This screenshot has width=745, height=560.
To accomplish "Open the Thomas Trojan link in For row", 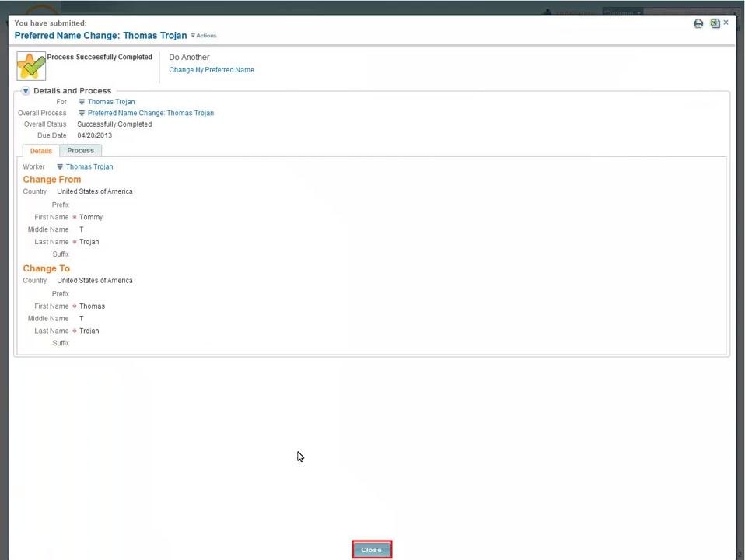I will click(x=111, y=102).
